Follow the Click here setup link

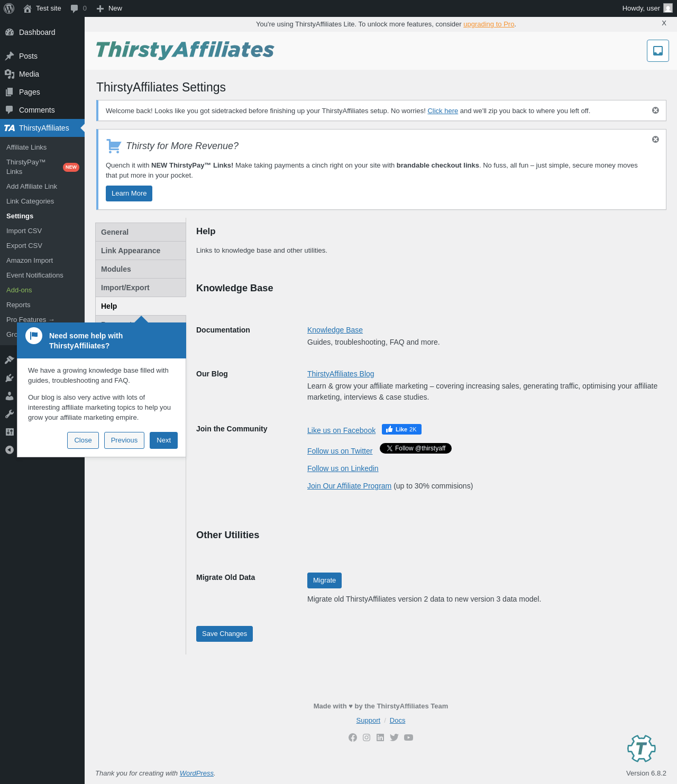pyautogui.click(x=443, y=111)
